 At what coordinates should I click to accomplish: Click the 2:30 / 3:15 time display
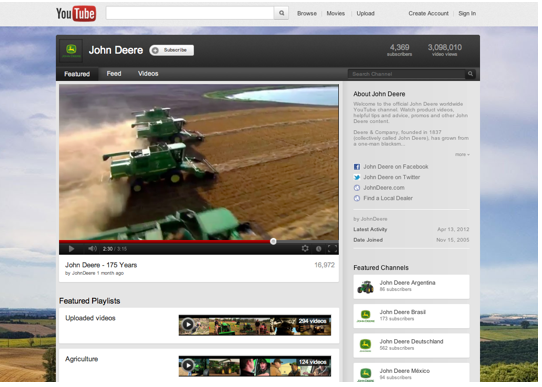point(115,249)
